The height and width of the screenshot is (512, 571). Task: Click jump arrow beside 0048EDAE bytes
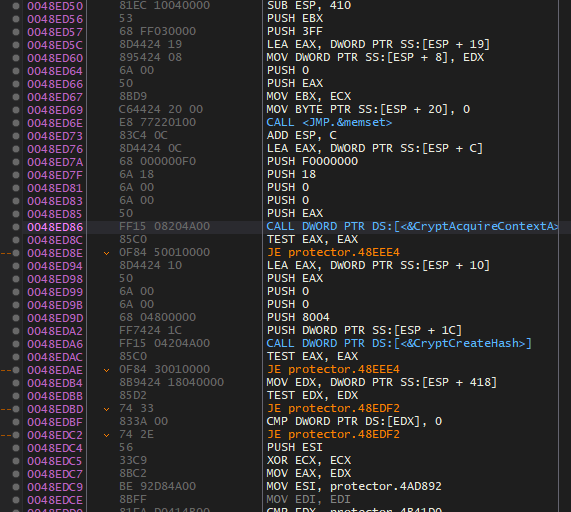point(106,370)
